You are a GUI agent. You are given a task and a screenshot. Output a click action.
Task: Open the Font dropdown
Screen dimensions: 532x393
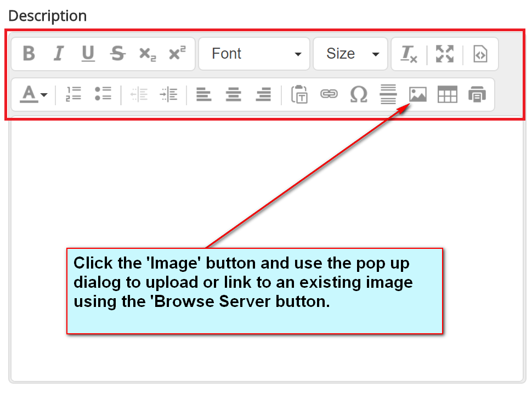(254, 54)
